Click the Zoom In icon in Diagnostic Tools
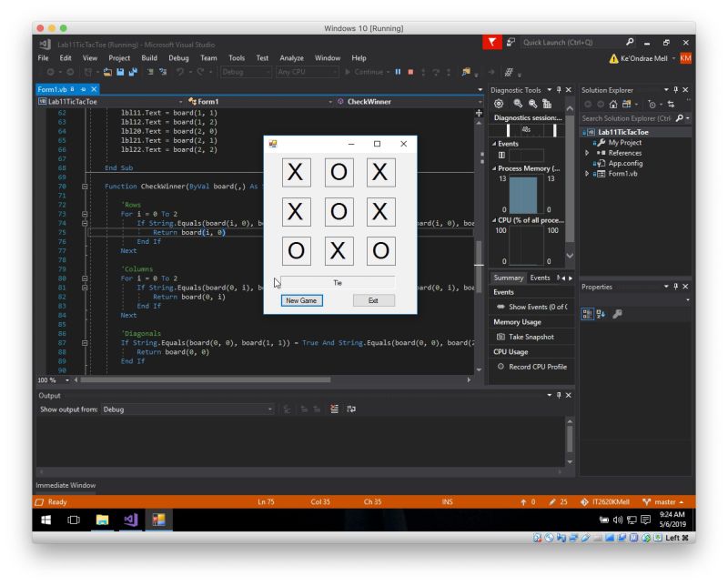This screenshot has height=586, width=728. (x=517, y=103)
